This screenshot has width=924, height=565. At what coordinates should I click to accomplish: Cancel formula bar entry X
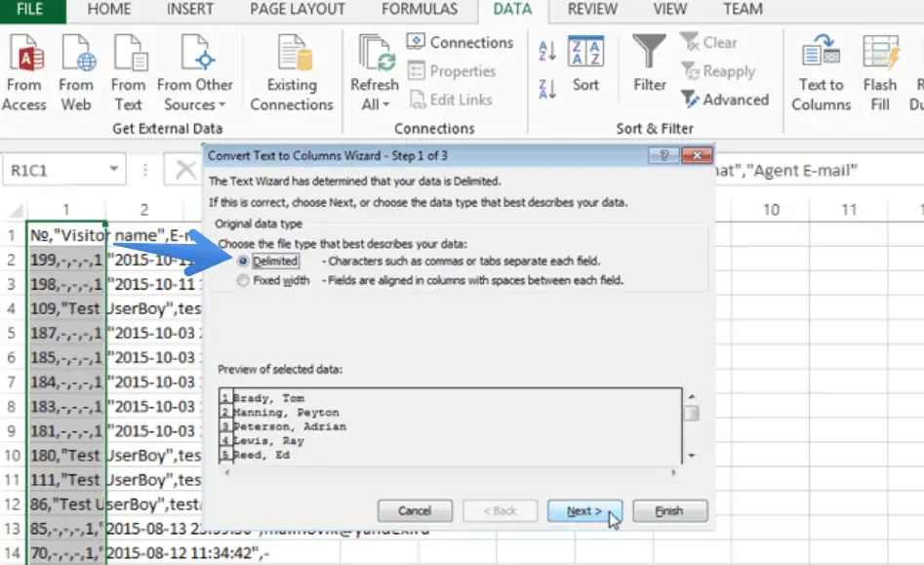(185, 170)
